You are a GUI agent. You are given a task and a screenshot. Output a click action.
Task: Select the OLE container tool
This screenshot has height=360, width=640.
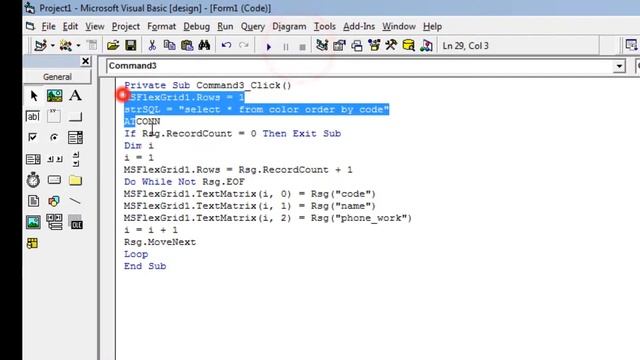coord(75,222)
